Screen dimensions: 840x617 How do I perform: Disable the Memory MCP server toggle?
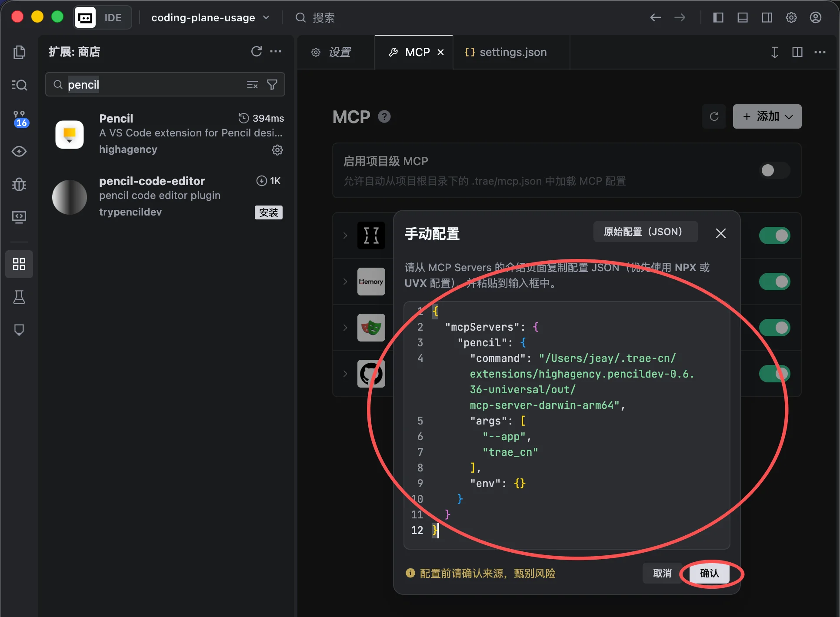click(774, 282)
